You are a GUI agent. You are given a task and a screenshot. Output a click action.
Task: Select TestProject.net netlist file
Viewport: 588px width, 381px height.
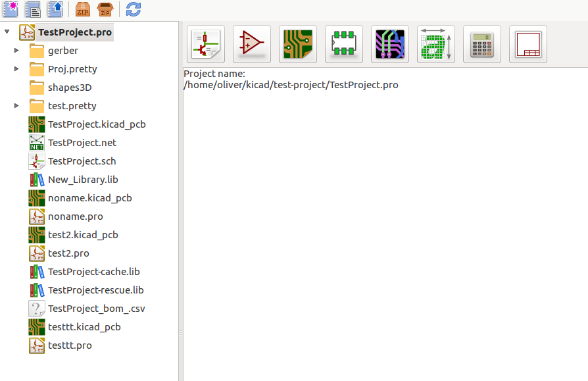[82, 143]
